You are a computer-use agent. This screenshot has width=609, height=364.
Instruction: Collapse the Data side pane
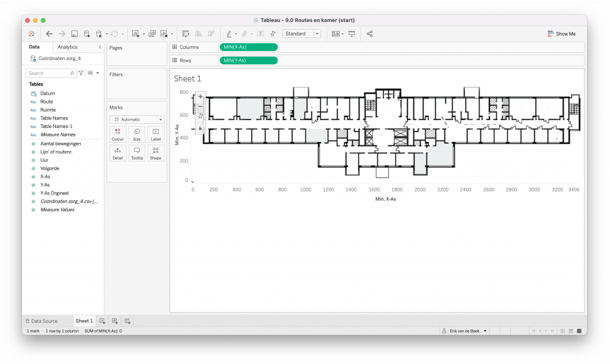pyautogui.click(x=100, y=47)
